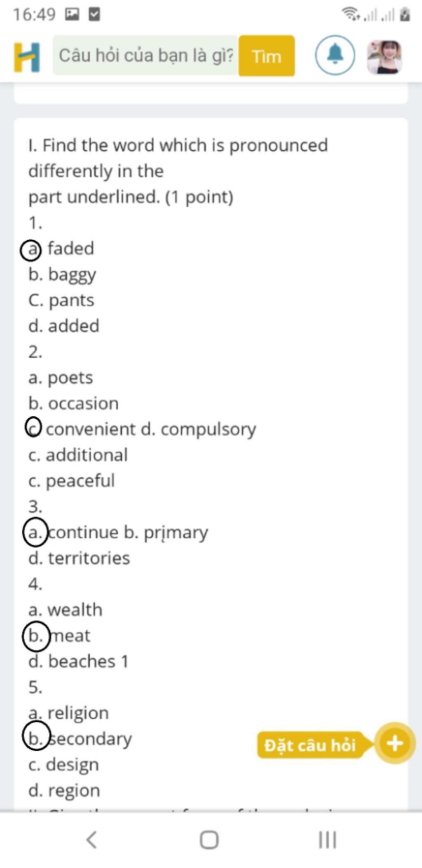Click the word convenient in question 2
The width and height of the screenshot is (422, 868).
pyautogui.click(x=91, y=429)
